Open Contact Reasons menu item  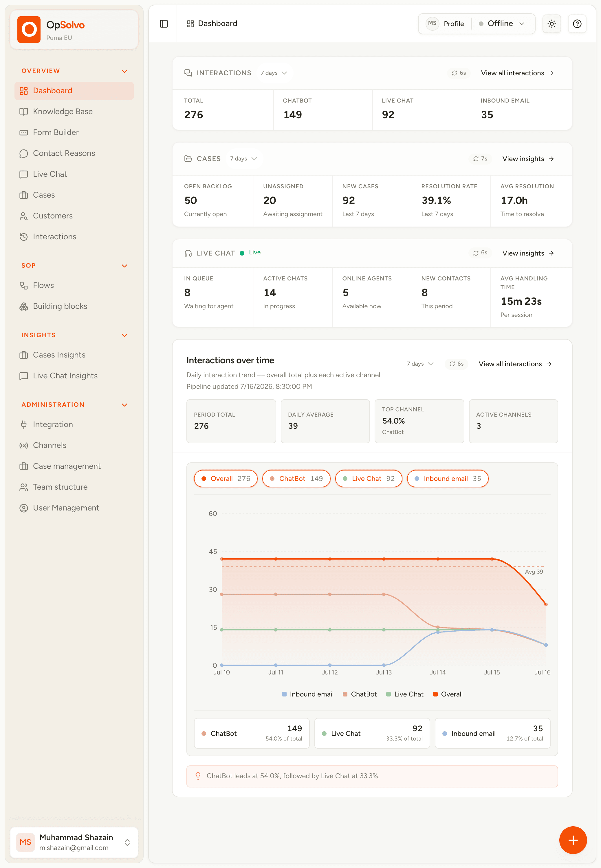click(x=74, y=153)
